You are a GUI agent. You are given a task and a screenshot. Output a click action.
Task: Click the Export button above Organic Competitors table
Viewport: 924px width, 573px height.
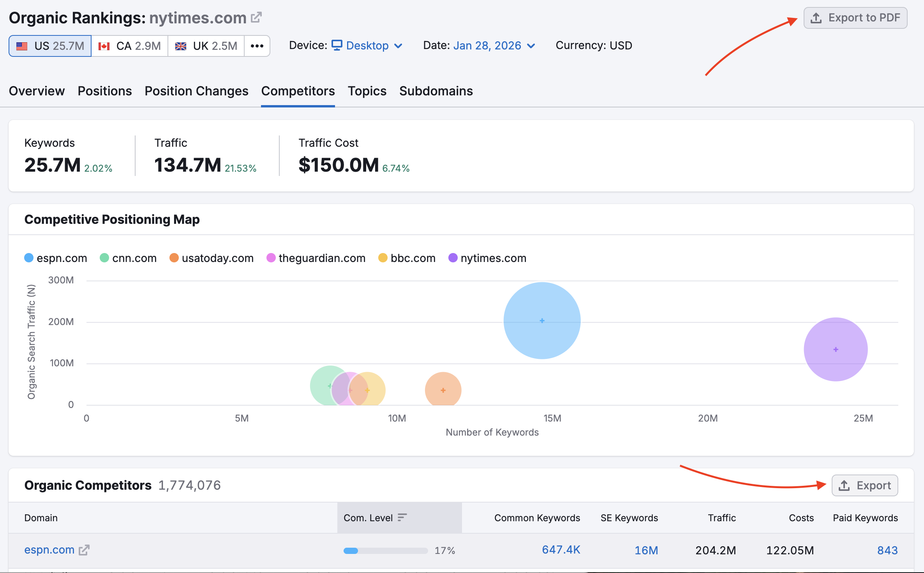pyautogui.click(x=865, y=485)
